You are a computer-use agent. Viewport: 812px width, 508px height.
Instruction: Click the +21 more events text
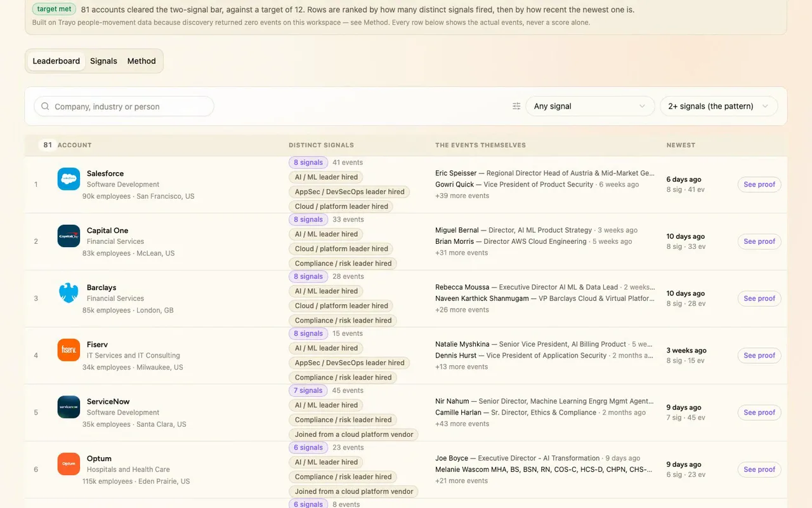pyautogui.click(x=461, y=481)
